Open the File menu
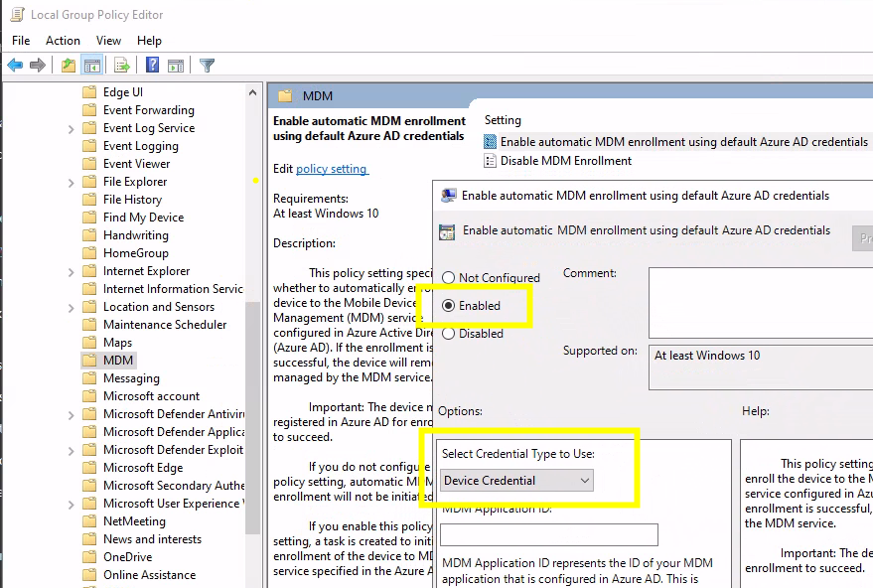The height and width of the screenshot is (588, 873). point(21,41)
